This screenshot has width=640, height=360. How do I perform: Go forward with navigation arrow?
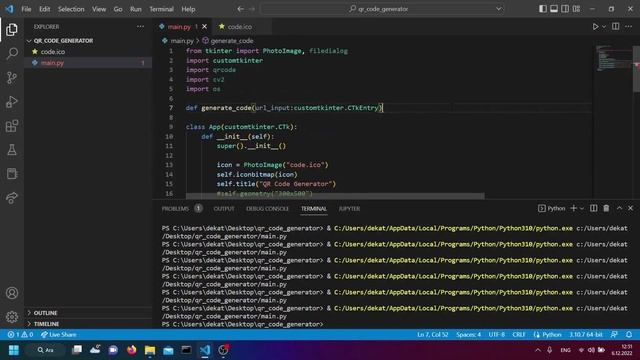252,9
